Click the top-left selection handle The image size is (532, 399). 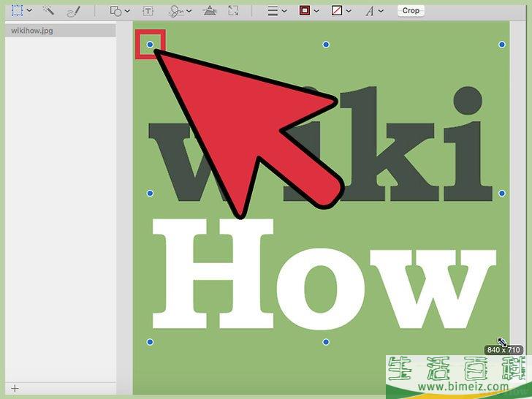[x=150, y=45]
